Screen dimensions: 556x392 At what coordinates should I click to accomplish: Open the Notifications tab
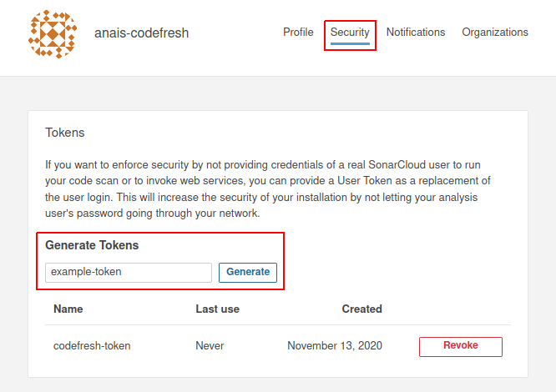click(x=416, y=33)
